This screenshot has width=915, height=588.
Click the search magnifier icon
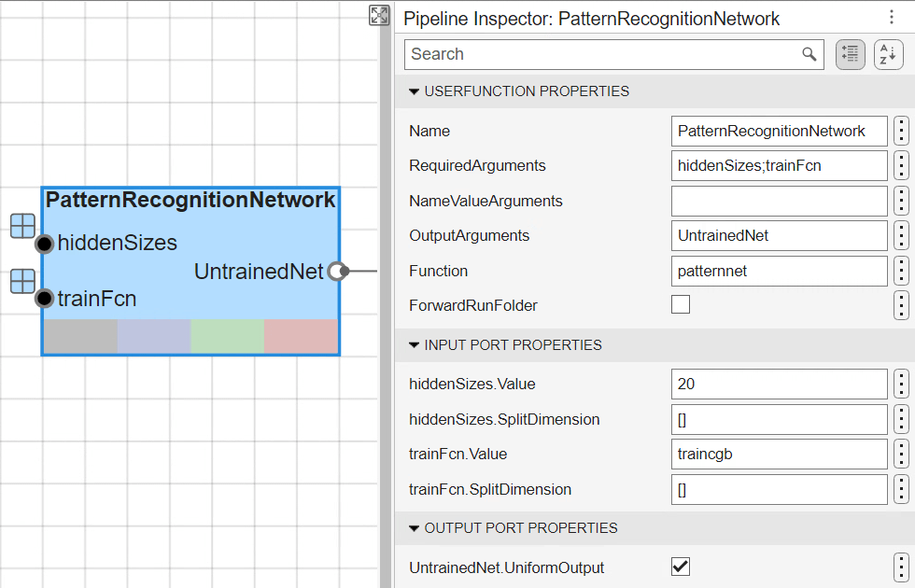pos(809,54)
